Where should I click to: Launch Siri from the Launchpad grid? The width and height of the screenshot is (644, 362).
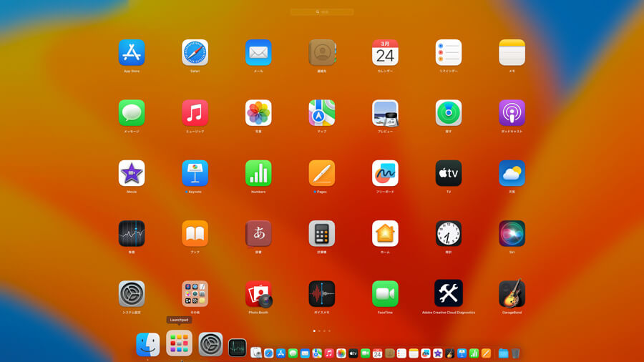[x=512, y=233]
